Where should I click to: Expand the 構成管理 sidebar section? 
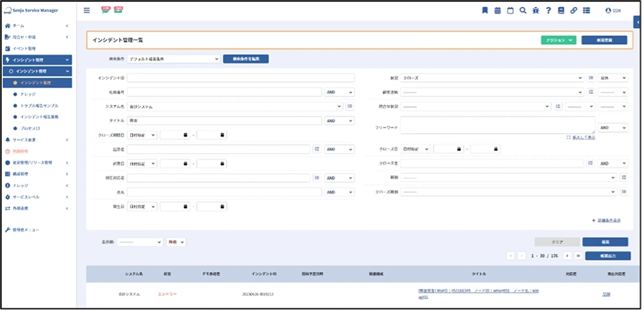click(37, 174)
